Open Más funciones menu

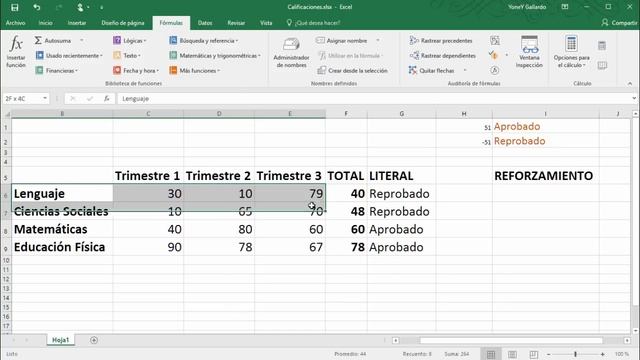pos(194,71)
